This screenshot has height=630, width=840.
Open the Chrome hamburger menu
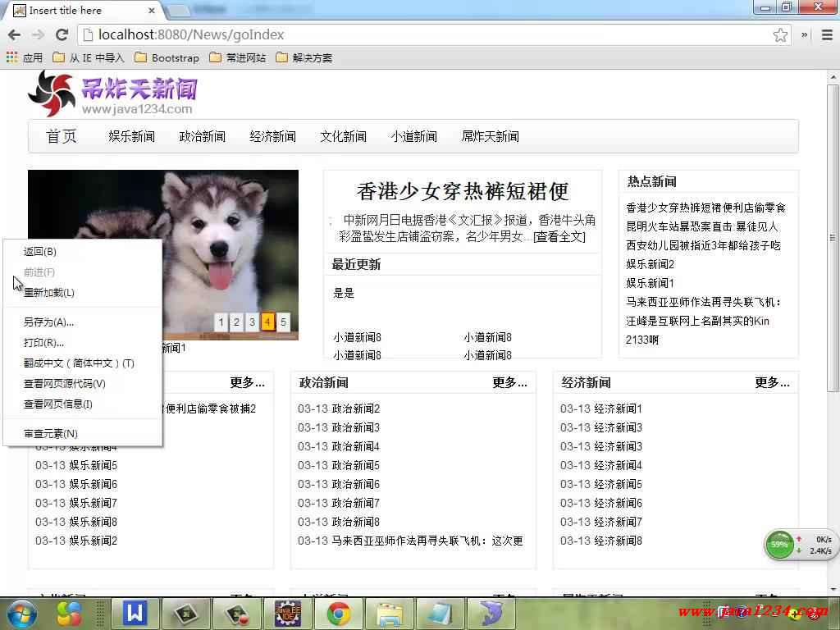[x=827, y=34]
